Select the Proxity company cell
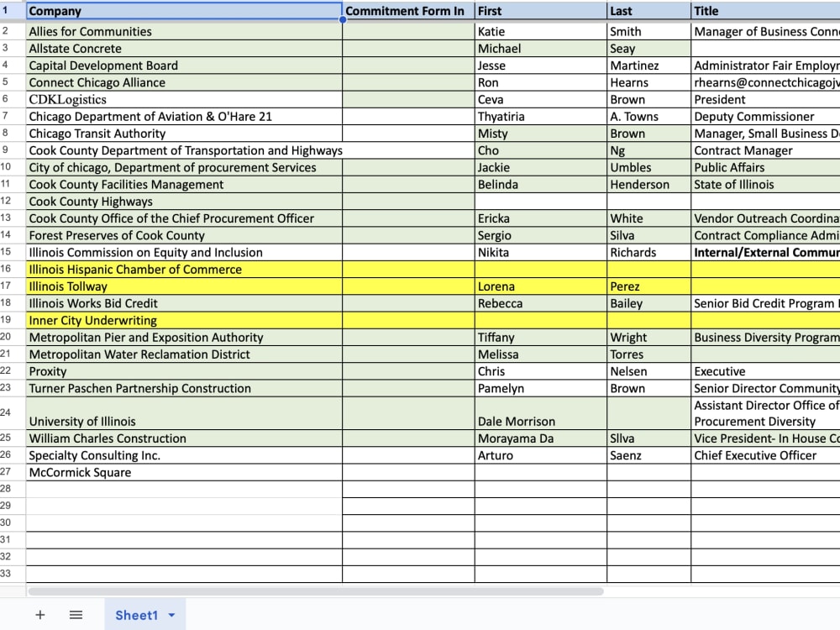This screenshot has height=630, width=840. pyautogui.click(x=184, y=371)
